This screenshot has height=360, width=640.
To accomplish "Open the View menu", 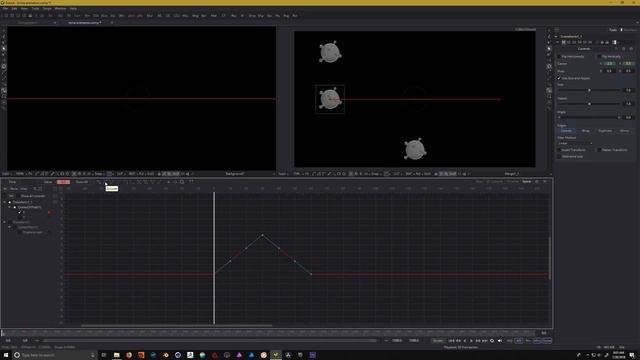I will click(x=24, y=9).
